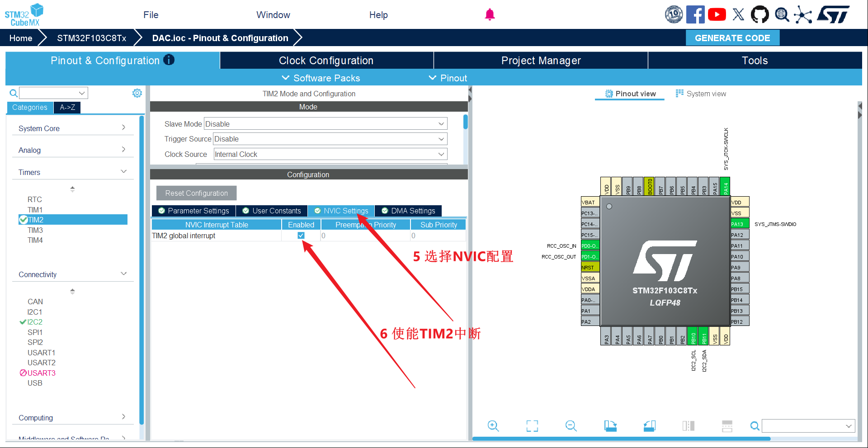Open the Clock Source dropdown

(x=330, y=154)
